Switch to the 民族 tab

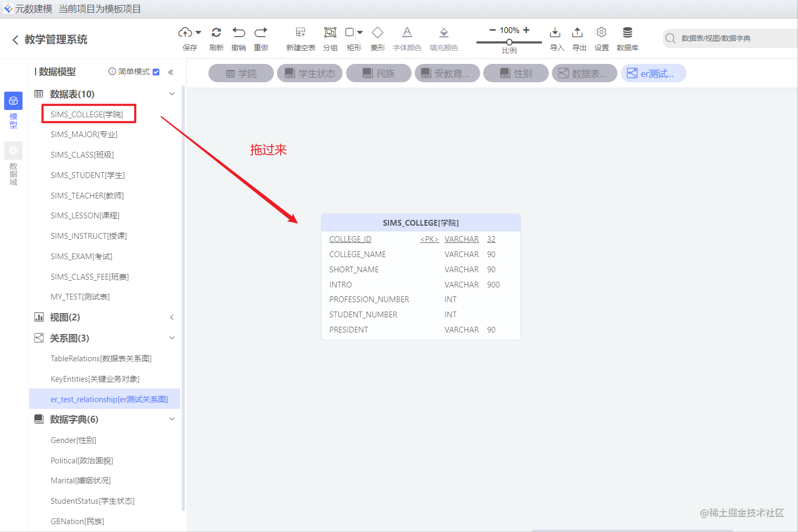[379, 73]
